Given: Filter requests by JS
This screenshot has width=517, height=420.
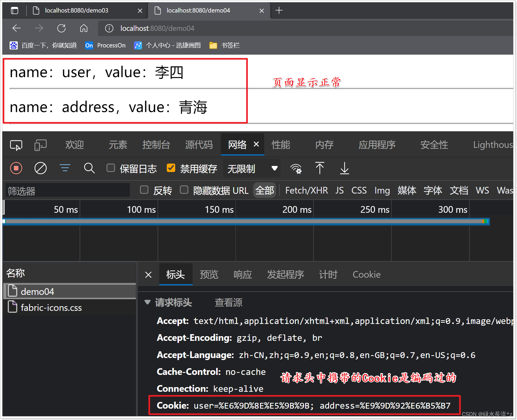Looking at the screenshot, I should (340, 190).
